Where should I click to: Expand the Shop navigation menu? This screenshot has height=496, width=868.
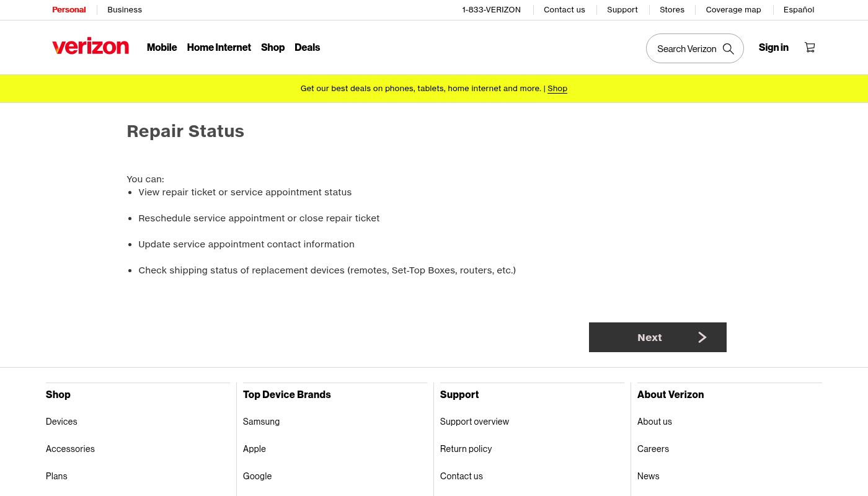(x=273, y=48)
